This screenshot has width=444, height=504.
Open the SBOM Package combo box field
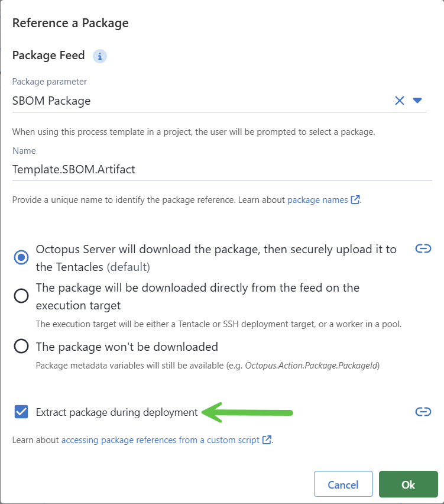pyautogui.click(x=177, y=101)
